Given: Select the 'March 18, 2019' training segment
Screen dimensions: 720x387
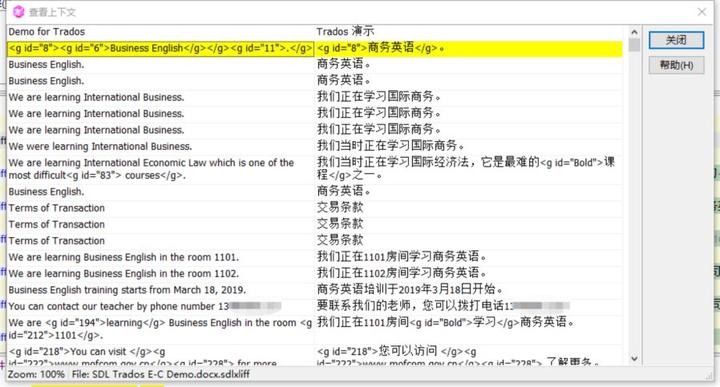Looking at the screenshot, I should coord(160,290).
